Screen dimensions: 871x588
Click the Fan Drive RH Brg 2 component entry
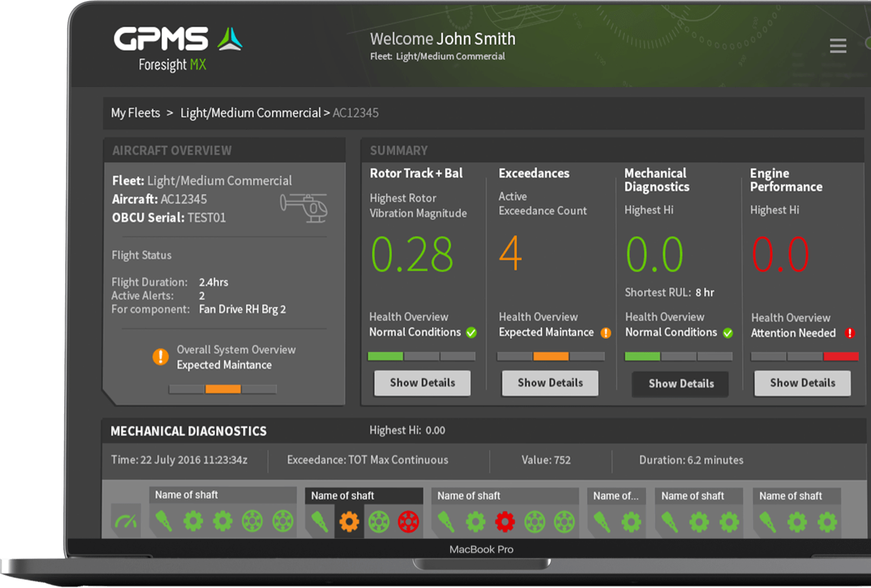tap(243, 309)
